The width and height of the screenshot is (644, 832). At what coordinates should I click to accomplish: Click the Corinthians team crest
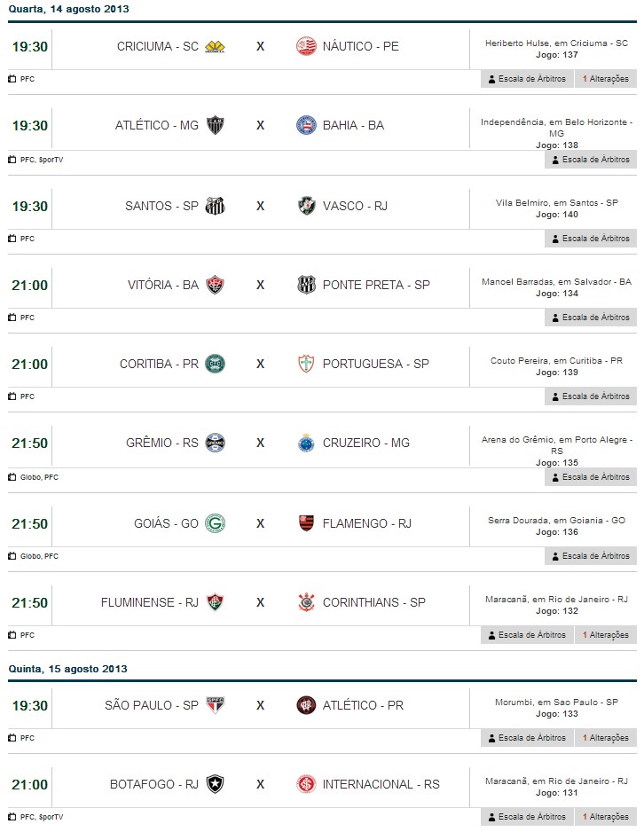click(306, 602)
